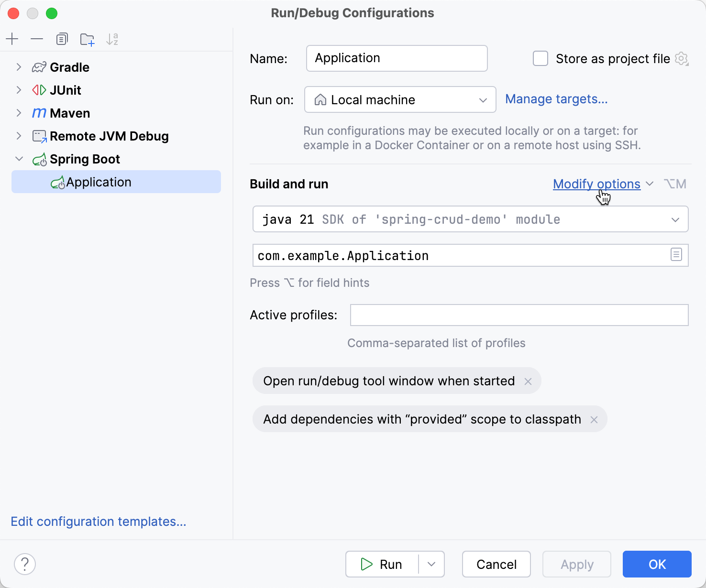
Task: Enable the Store as project file checkbox
Action: pyautogui.click(x=540, y=58)
